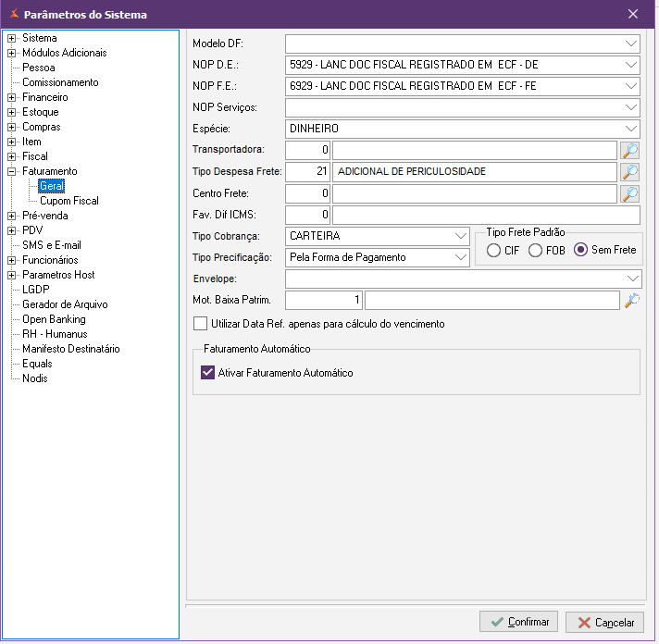Open the Envelope dropdown
Viewport: 659px width, 644px height.
[632, 279]
